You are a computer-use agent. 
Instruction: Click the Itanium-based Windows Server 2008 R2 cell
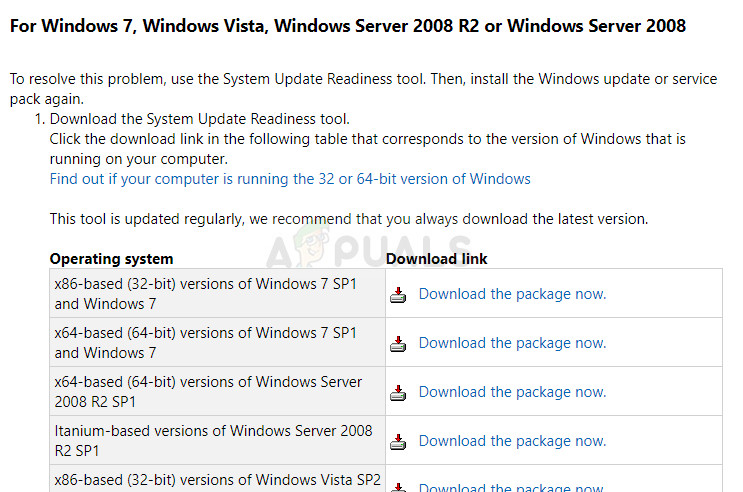(x=213, y=441)
